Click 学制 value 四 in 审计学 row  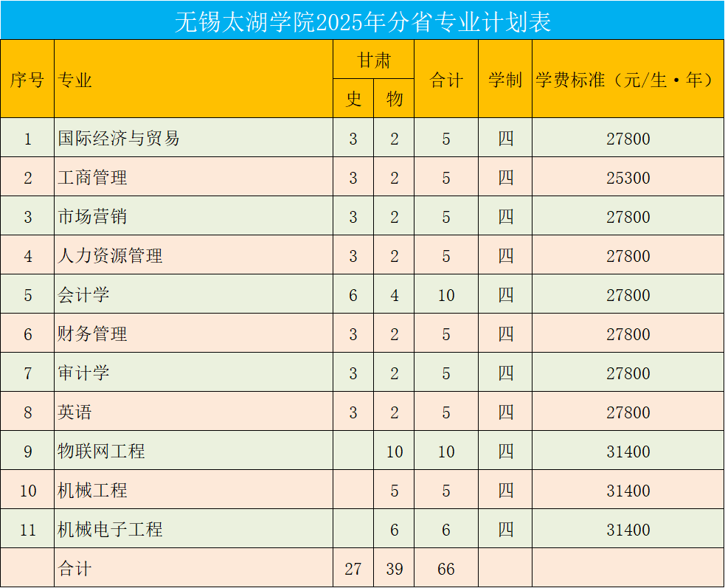point(505,373)
